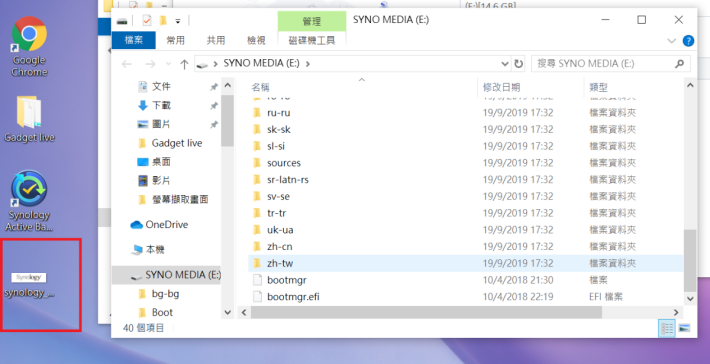Screen dimensions: 710x364
Task: Open the 共用 ribbon tab
Action: [216, 40]
